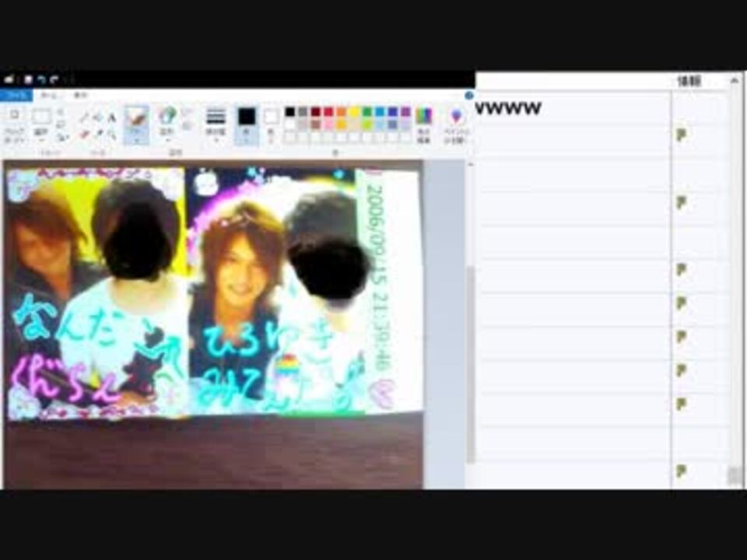
Task: Pick the purple palette swatch
Action: (405, 112)
